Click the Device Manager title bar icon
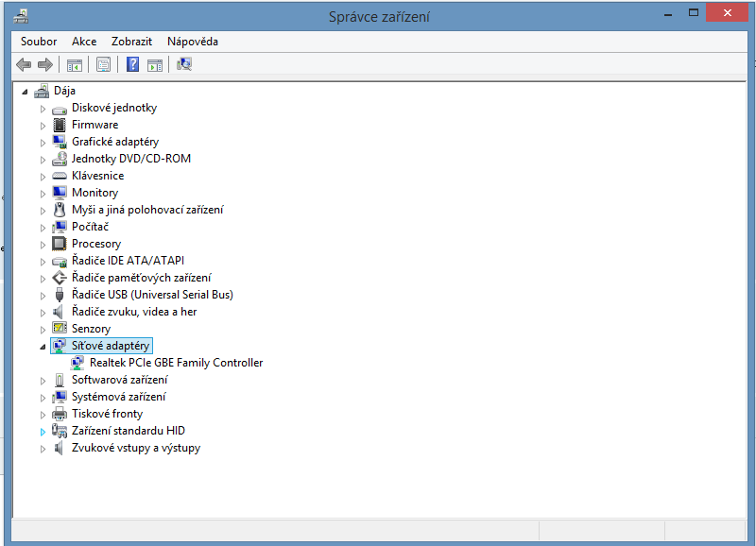 coord(21,16)
